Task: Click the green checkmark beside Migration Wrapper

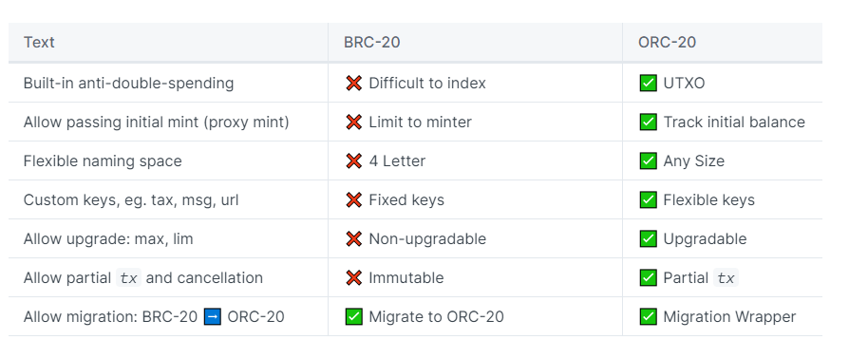Action: (x=648, y=317)
